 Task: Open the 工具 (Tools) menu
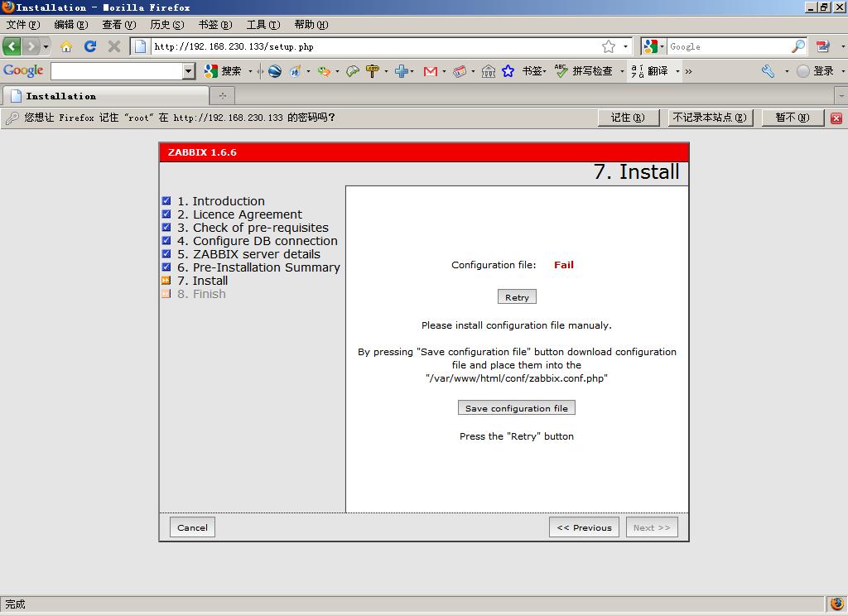(263, 25)
